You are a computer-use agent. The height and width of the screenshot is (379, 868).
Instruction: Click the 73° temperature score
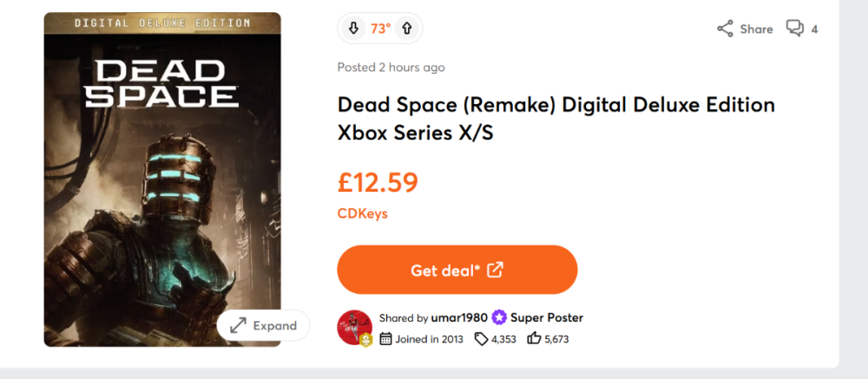click(380, 29)
